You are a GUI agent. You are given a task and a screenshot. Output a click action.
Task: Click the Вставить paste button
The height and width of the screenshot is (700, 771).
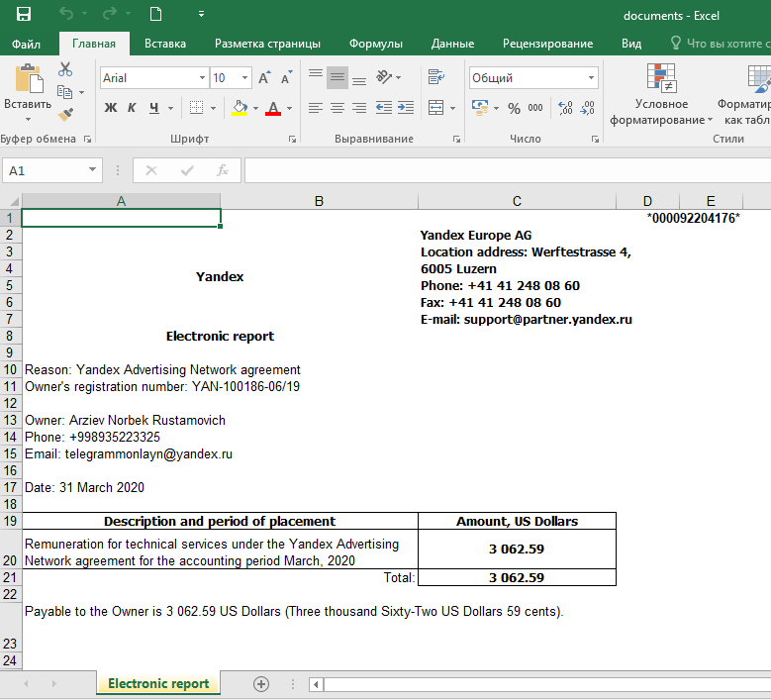coord(28,89)
